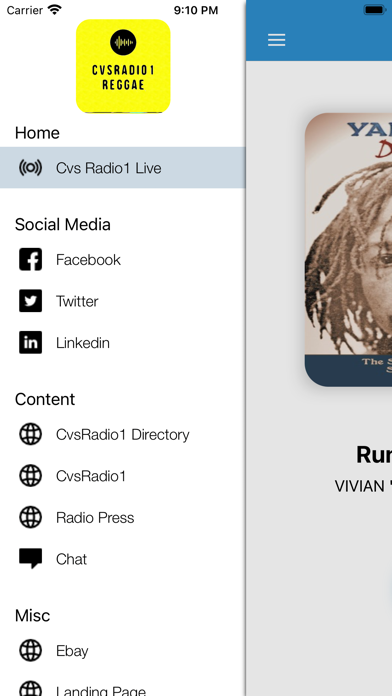Open CvsRadio1 Directory link
Screen dimensions: 392x696
pyautogui.click(x=123, y=434)
